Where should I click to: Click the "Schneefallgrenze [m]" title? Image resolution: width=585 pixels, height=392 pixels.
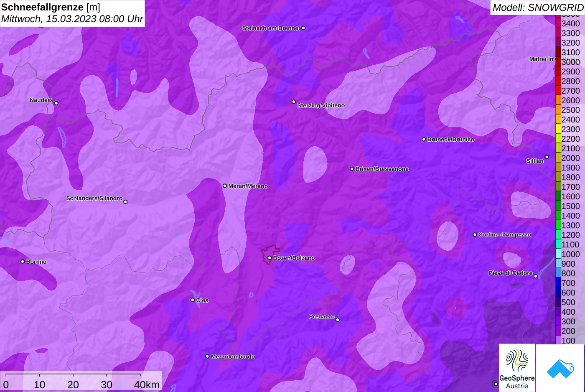[x=51, y=7]
